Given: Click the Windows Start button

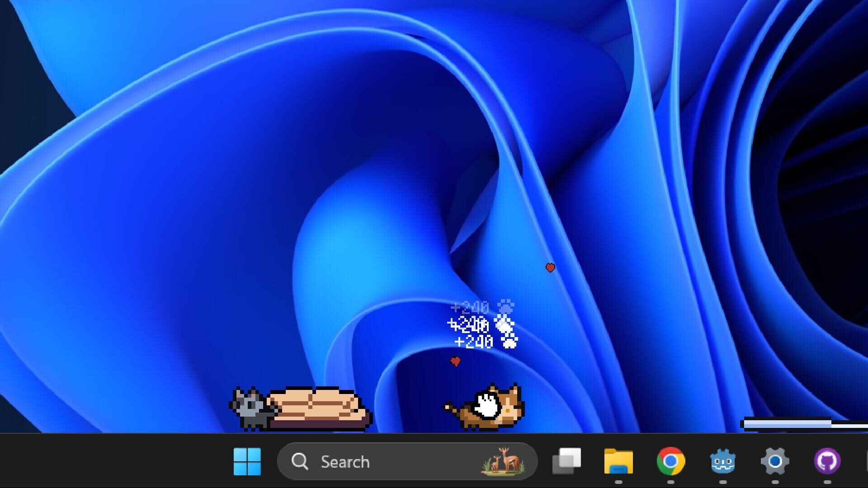Looking at the screenshot, I should coord(248,461).
